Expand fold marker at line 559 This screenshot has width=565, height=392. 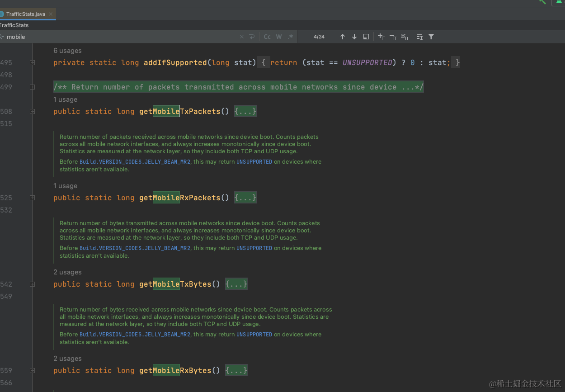click(32, 371)
